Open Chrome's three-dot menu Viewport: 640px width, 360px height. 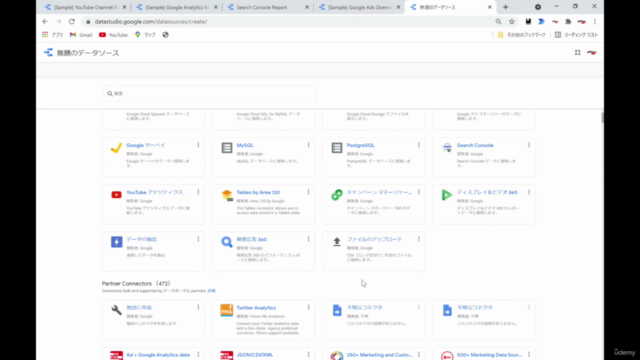(x=595, y=21)
